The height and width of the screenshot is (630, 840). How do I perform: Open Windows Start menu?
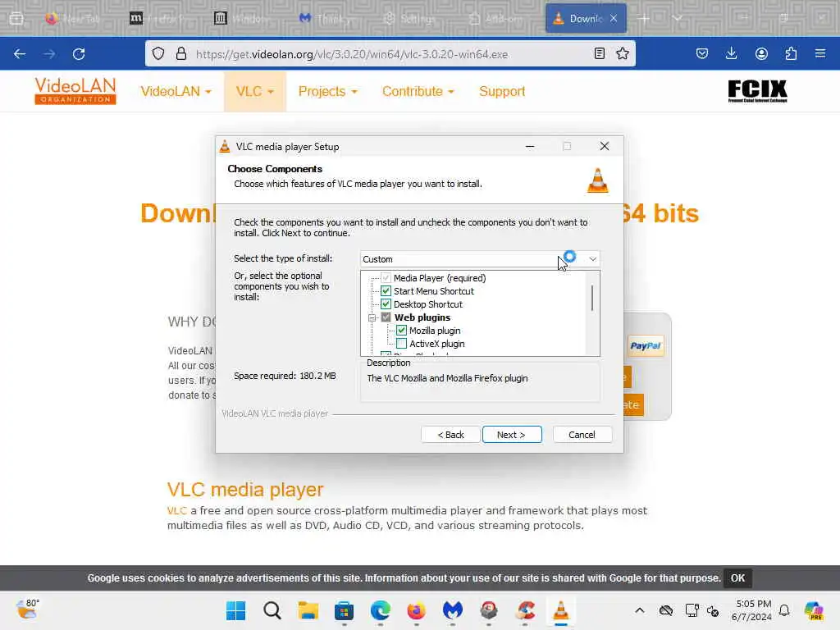pyautogui.click(x=235, y=610)
